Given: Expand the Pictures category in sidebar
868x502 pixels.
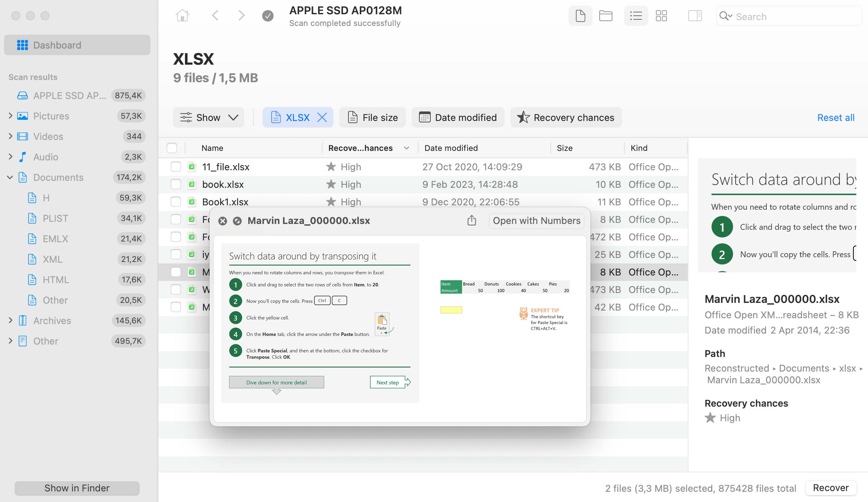Looking at the screenshot, I should point(10,116).
